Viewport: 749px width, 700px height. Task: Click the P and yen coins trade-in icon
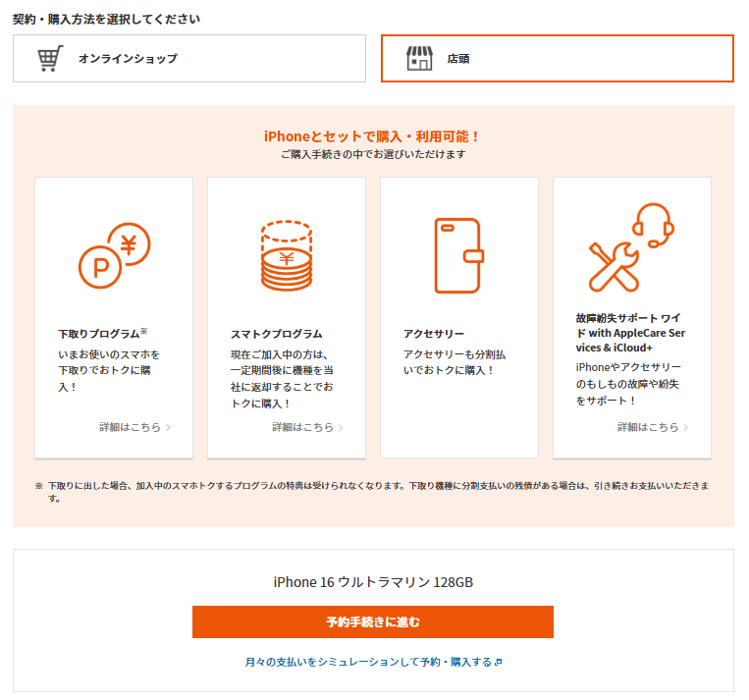pyautogui.click(x=114, y=255)
